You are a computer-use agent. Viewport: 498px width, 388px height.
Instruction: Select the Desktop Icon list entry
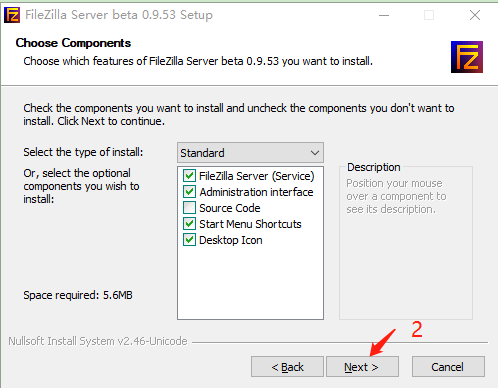click(231, 240)
